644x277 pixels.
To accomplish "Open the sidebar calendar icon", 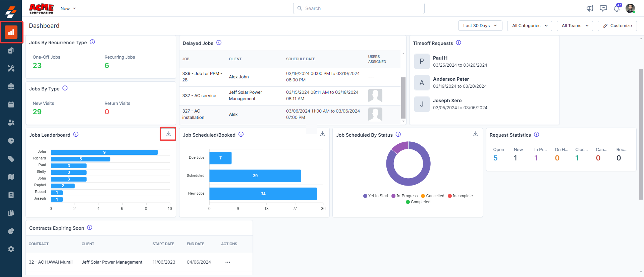I will pyautogui.click(x=11, y=105).
